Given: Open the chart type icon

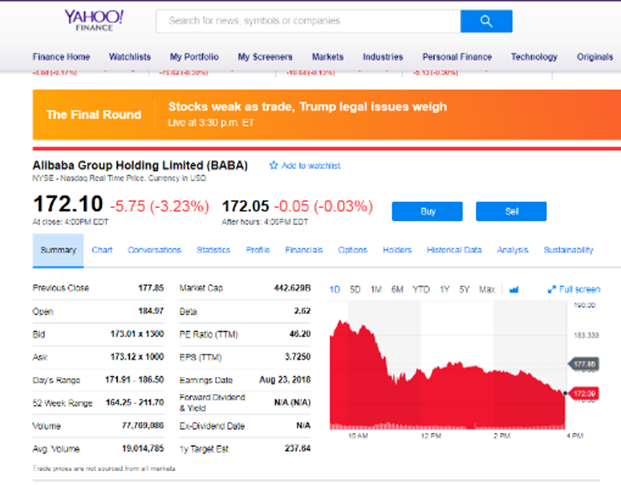Looking at the screenshot, I should coord(514,289).
